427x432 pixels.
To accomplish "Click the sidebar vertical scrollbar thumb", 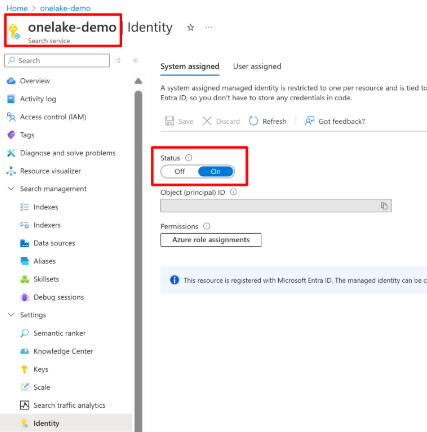I will pyautogui.click(x=138, y=260).
